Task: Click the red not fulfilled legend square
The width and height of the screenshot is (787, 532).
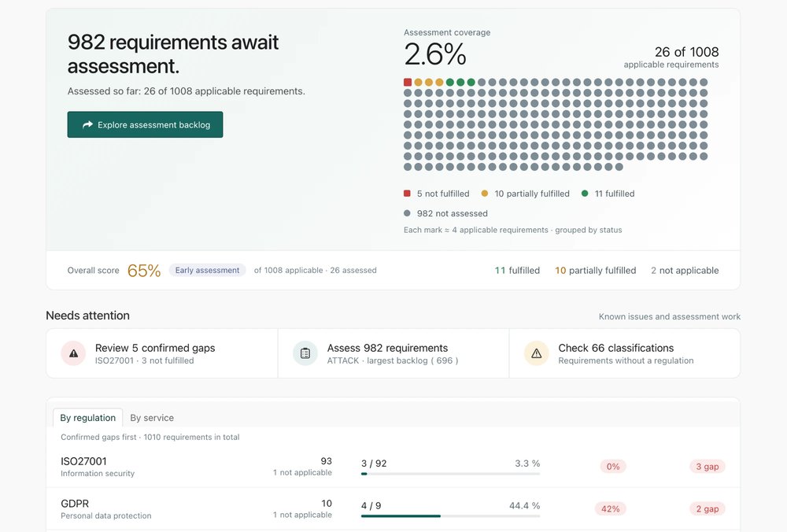Action: [x=407, y=194]
